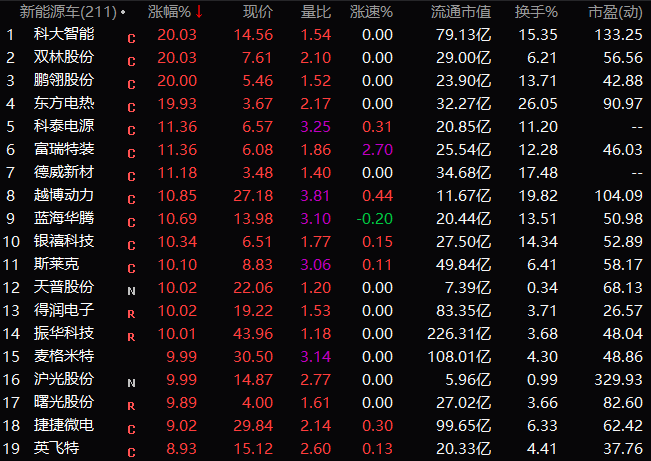The height and width of the screenshot is (461, 651).
Task: Click the R marker beside 振华科技
Action: 132,337
